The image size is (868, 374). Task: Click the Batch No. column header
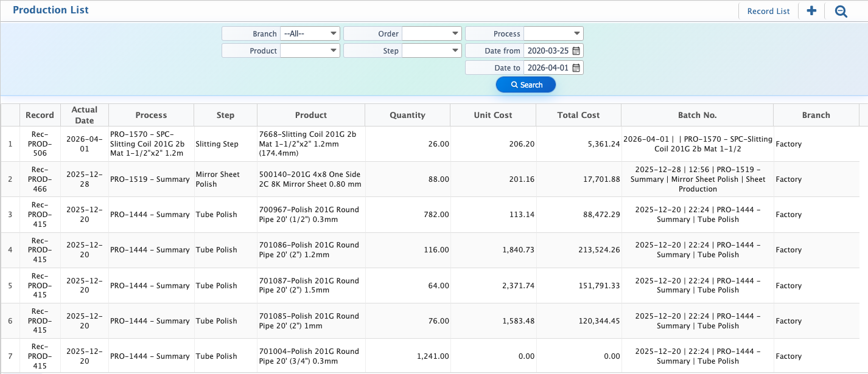point(697,115)
